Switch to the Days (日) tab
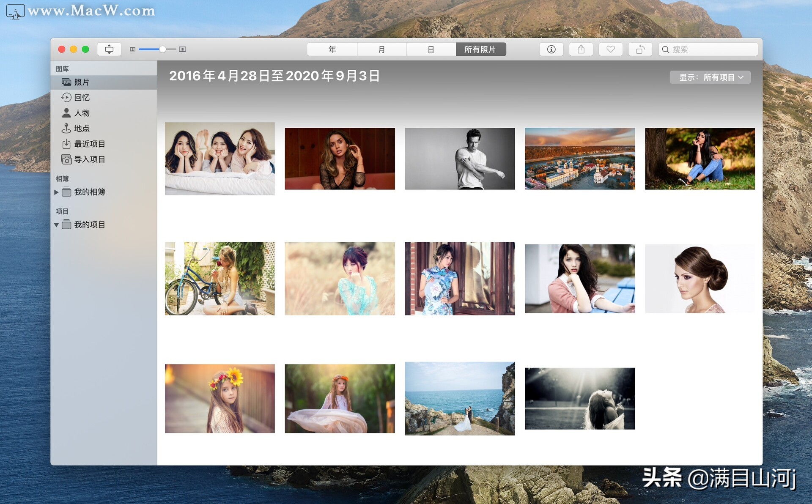The height and width of the screenshot is (504, 812). pyautogui.click(x=431, y=49)
